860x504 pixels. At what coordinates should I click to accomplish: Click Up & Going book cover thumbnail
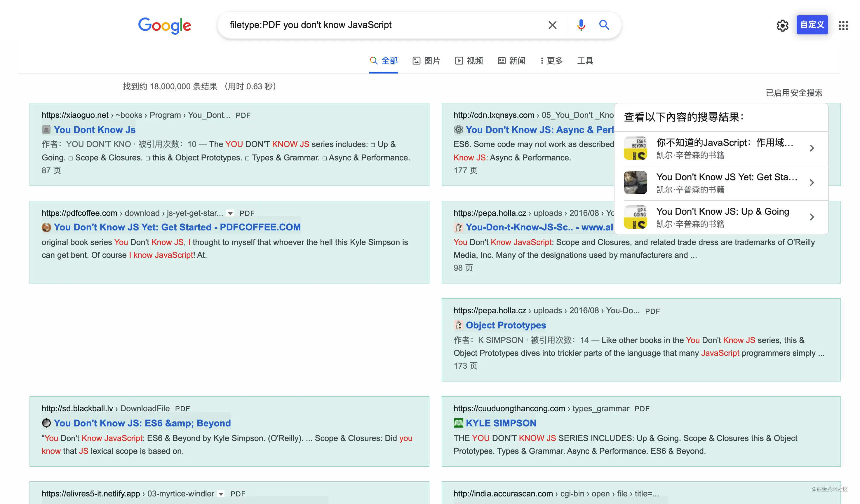[635, 217]
